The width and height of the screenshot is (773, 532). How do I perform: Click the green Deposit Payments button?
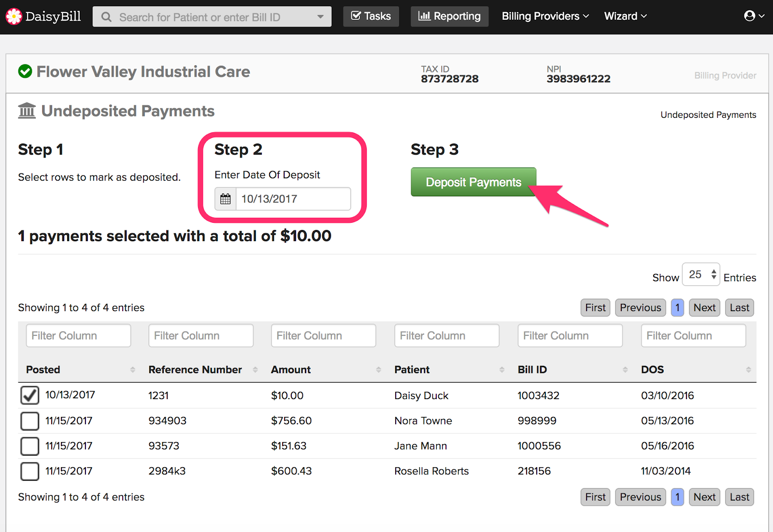pyautogui.click(x=473, y=182)
